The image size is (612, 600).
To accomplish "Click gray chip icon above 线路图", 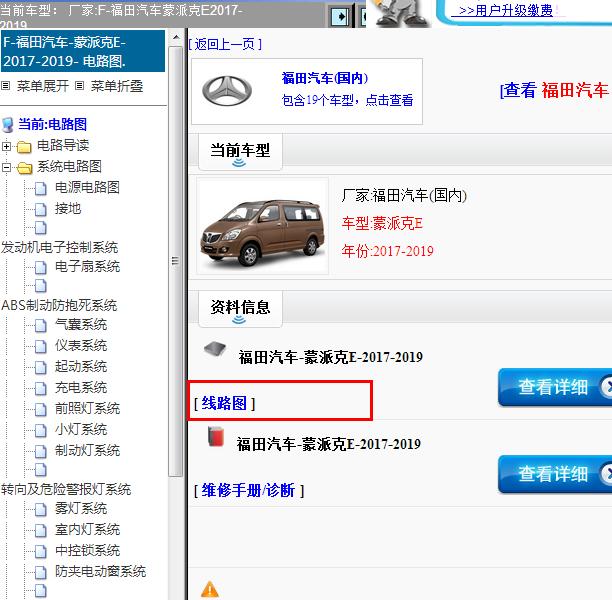I will 215,348.
